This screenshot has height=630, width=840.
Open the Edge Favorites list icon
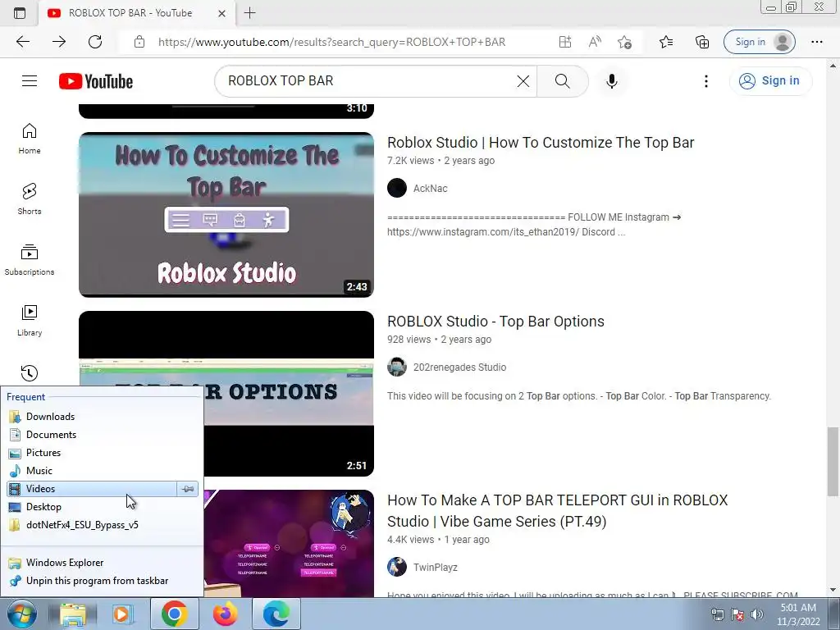[x=666, y=42]
